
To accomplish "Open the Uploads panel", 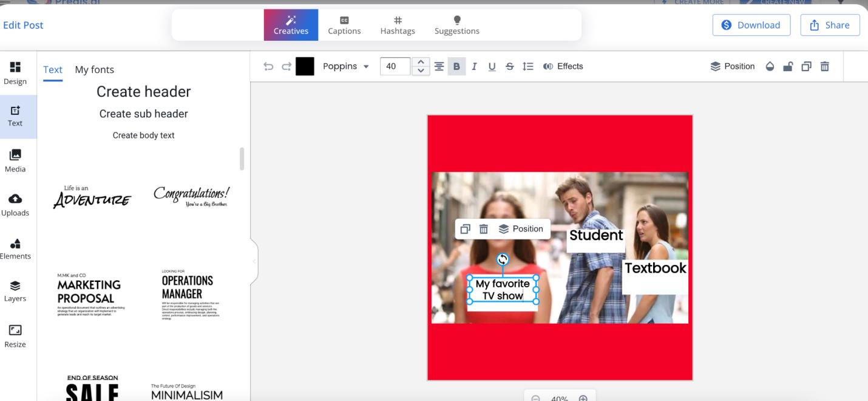I will [15, 205].
